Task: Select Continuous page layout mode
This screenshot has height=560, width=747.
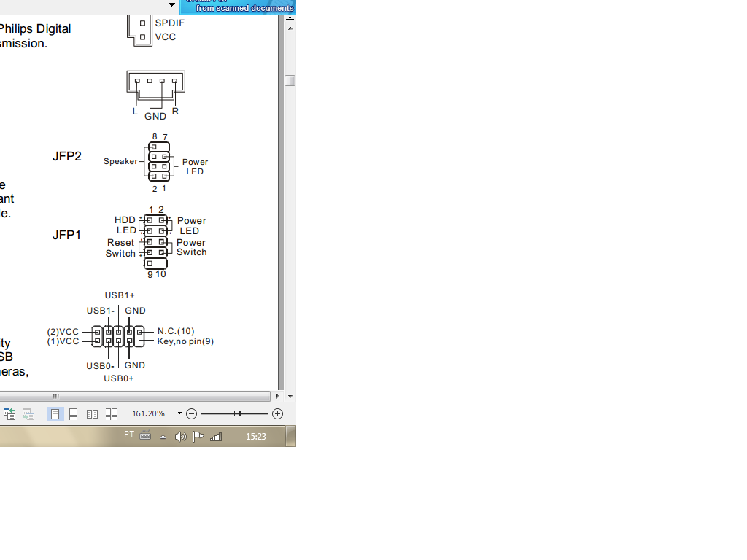Action: pyautogui.click(x=74, y=414)
